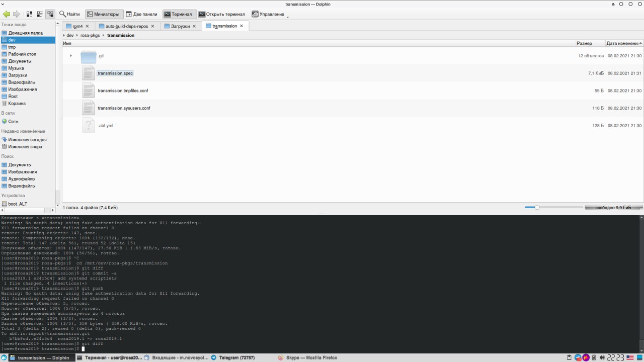Select the .git folder icon

point(88,56)
